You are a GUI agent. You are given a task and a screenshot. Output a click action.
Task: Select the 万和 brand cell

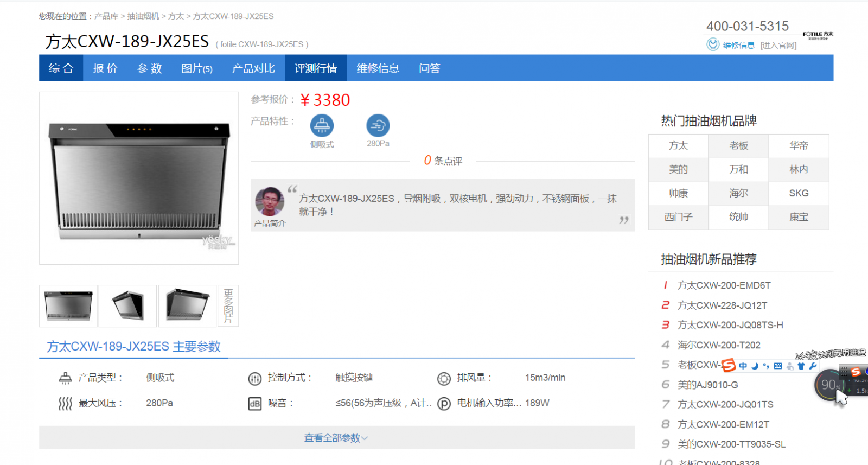(738, 169)
